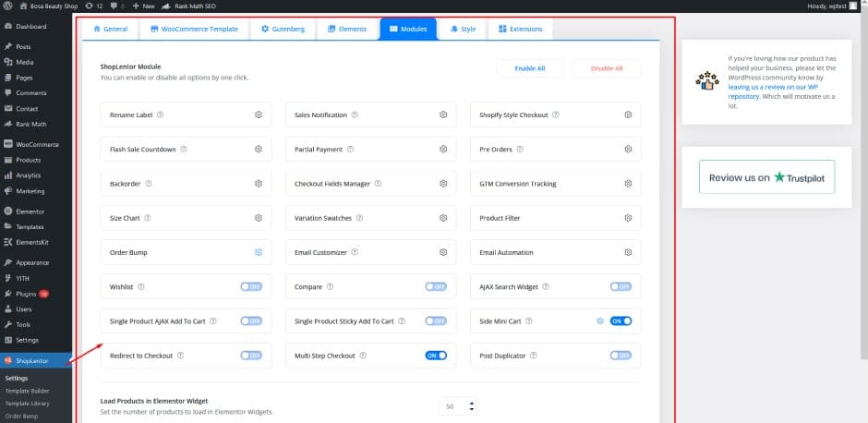868x423 pixels.
Task: Open Rename Label settings gear
Action: (x=259, y=115)
